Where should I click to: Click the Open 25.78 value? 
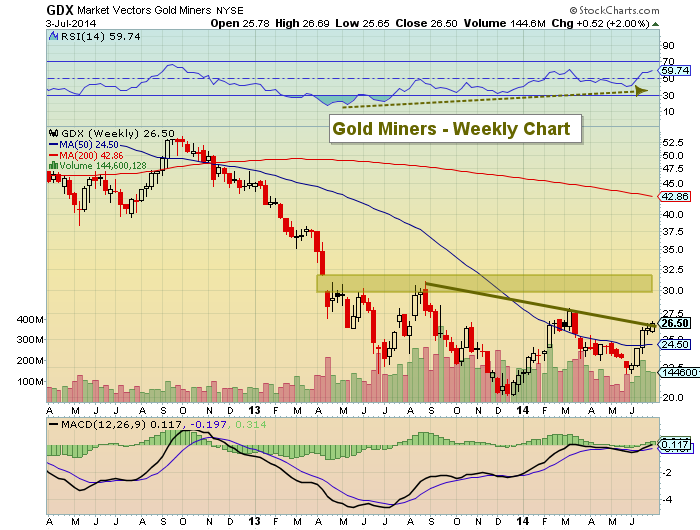tap(240, 24)
